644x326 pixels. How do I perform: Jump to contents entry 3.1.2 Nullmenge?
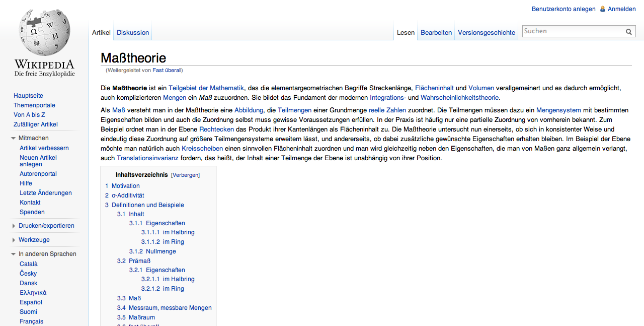[x=152, y=251]
